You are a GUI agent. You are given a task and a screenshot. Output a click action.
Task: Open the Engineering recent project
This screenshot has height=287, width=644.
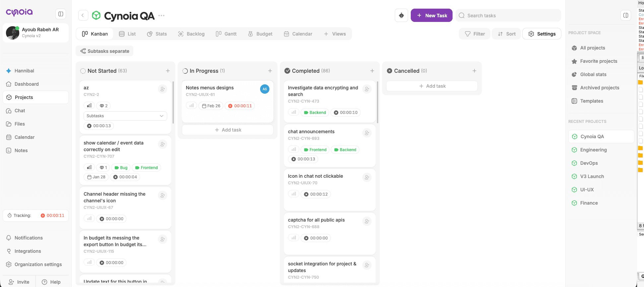coord(601,150)
